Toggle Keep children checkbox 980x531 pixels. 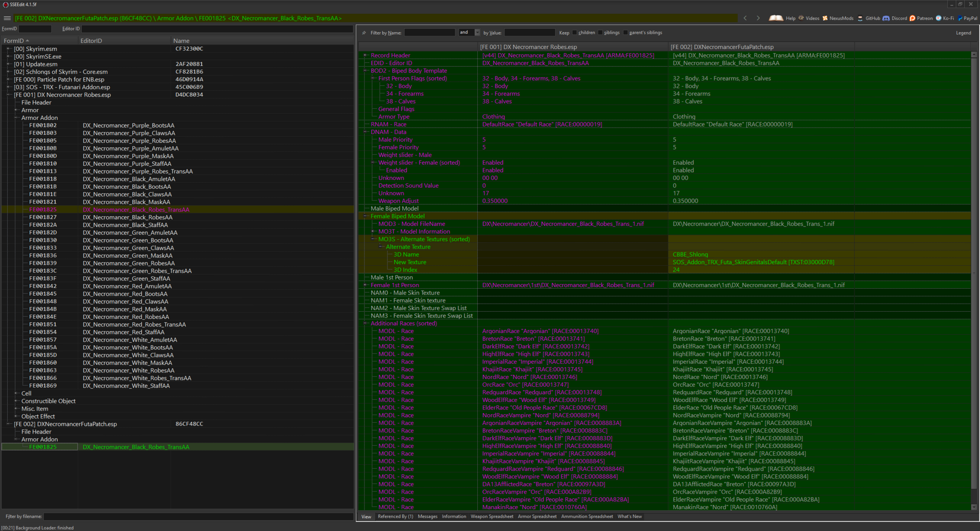(575, 33)
